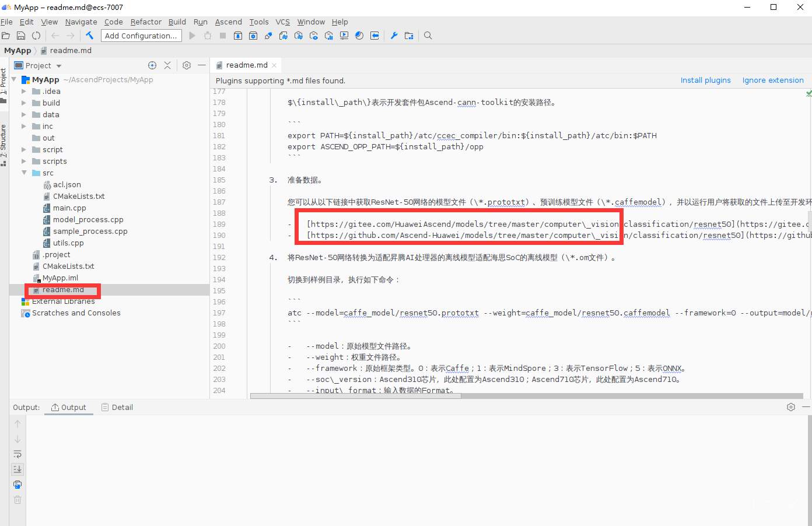Collapse the src folder arrow
812x526 pixels.
[x=24, y=173]
